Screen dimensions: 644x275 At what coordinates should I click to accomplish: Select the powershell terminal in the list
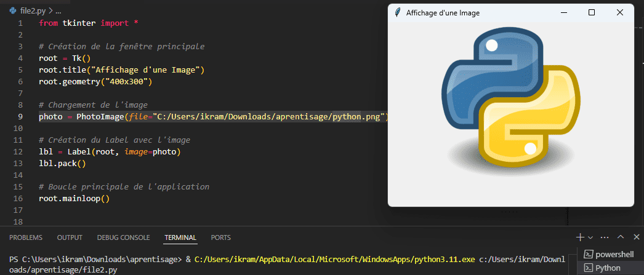coord(610,255)
